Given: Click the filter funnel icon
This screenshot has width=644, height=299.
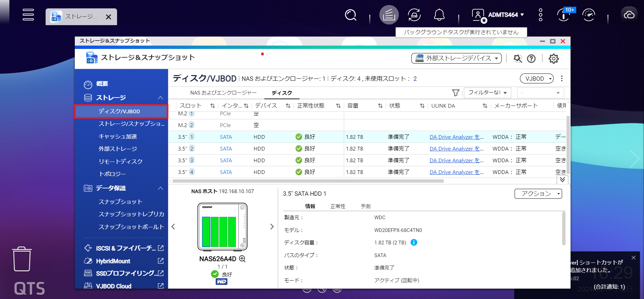Looking at the screenshot, I should click(x=455, y=93).
